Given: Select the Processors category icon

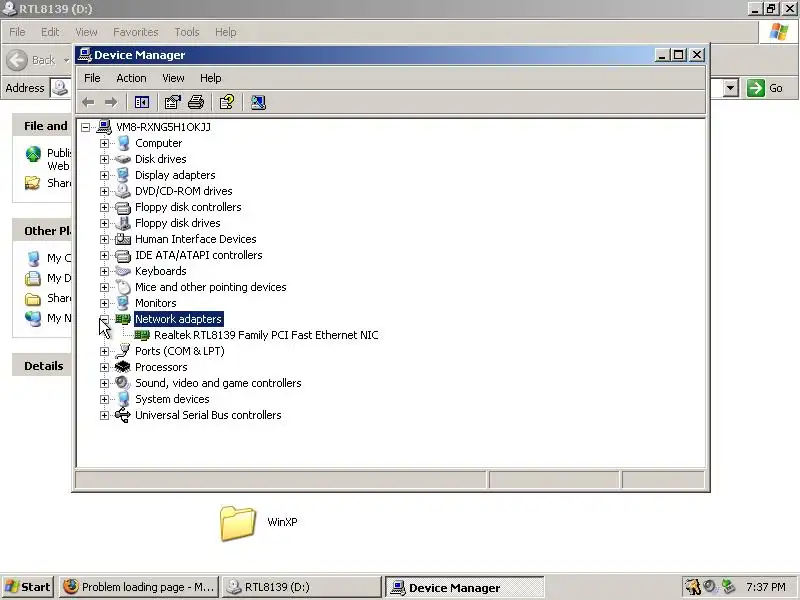Looking at the screenshot, I should [123, 367].
